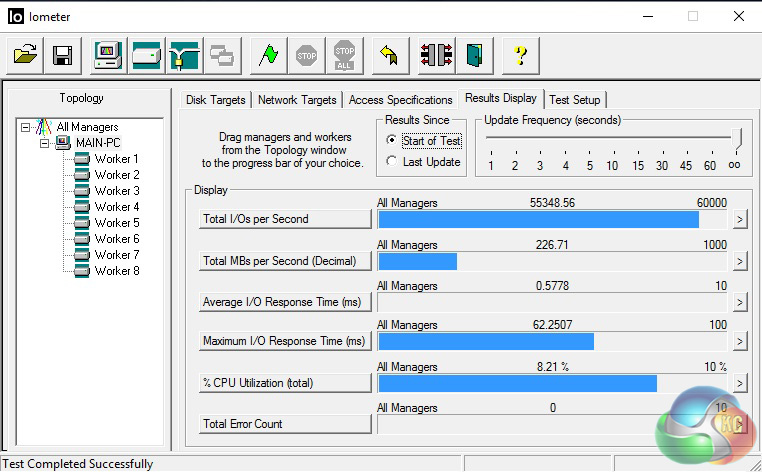Open a test configuration file
This screenshot has height=472, width=762.
[26, 55]
